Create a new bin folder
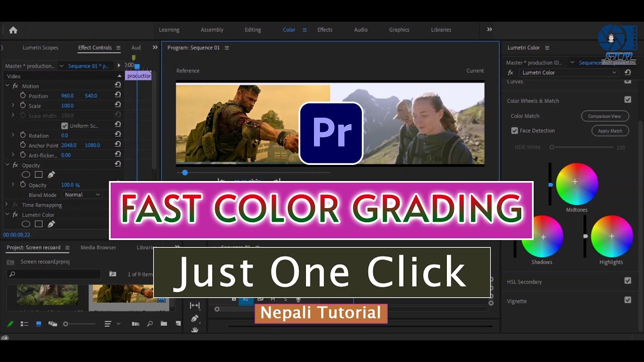 [x=164, y=324]
